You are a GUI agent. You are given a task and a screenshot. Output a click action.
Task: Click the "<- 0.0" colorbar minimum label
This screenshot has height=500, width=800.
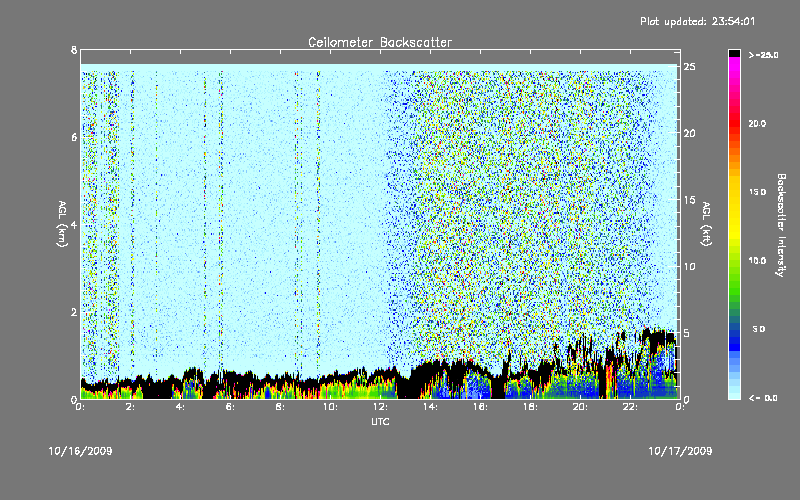click(763, 398)
